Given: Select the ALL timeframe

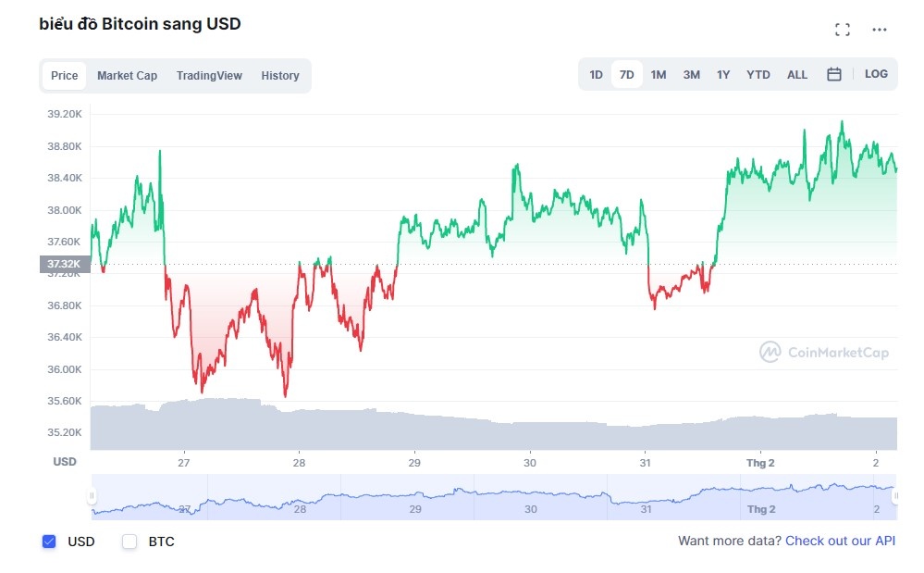Looking at the screenshot, I should pyautogui.click(x=796, y=74).
